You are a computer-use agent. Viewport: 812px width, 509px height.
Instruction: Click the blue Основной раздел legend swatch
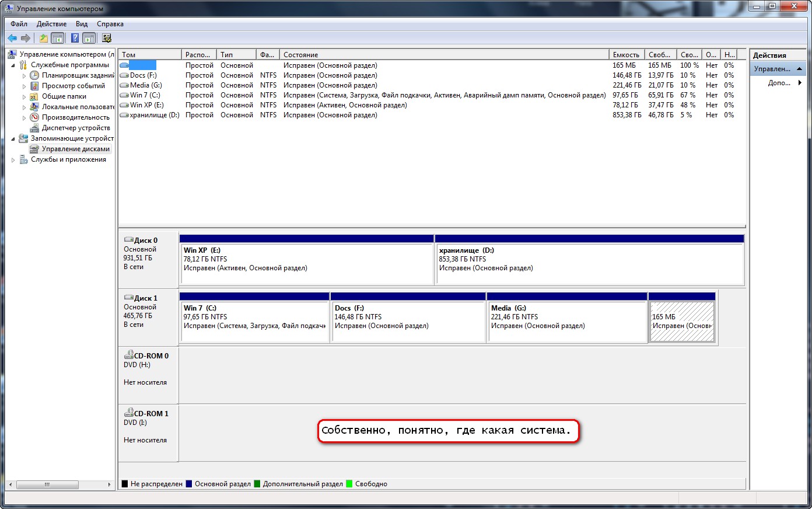pyautogui.click(x=188, y=484)
